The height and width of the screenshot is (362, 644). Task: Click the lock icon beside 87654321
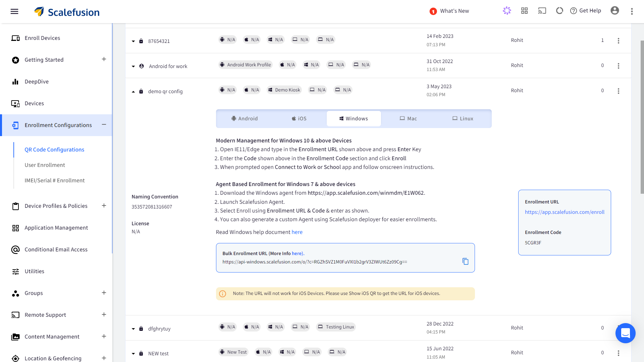click(x=141, y=41)
